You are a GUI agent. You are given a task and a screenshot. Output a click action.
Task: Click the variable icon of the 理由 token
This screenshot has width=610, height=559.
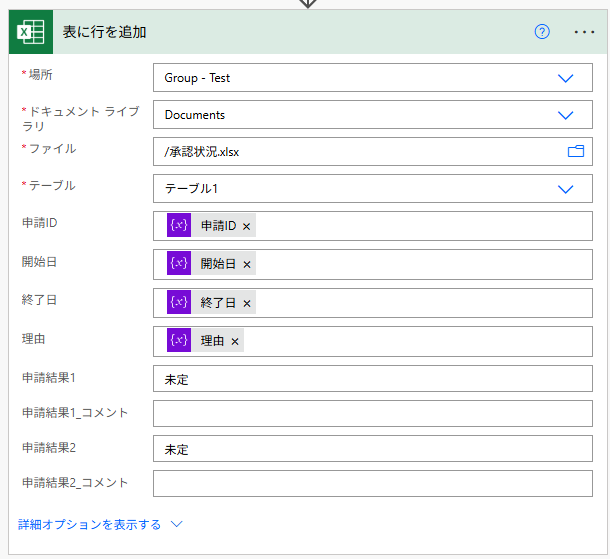(179, 340)
